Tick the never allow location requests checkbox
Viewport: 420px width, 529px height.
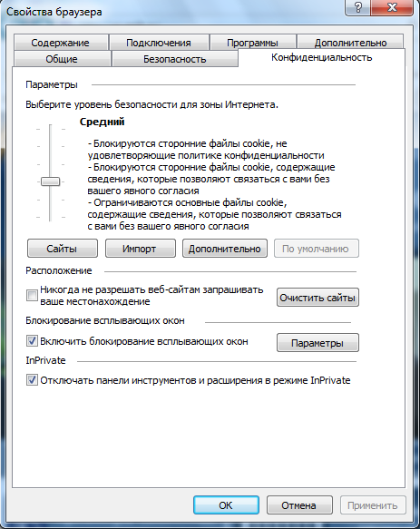(32, 295)
